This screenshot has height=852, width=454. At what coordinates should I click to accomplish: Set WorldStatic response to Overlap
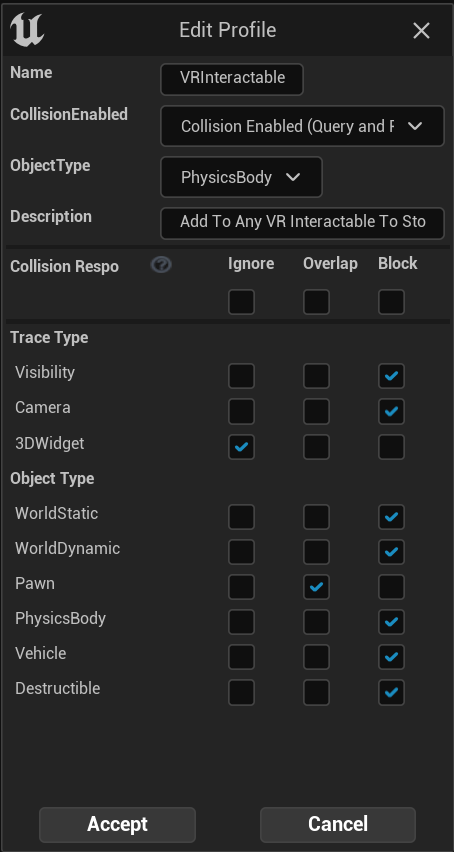pyautogui.click(x=317, y=517)
